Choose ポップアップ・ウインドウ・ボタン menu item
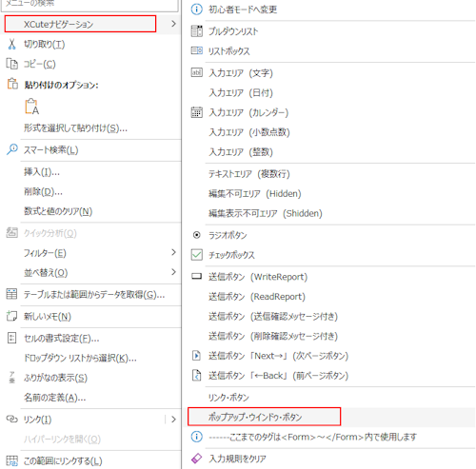476x469 pixels. click(264, 417)
